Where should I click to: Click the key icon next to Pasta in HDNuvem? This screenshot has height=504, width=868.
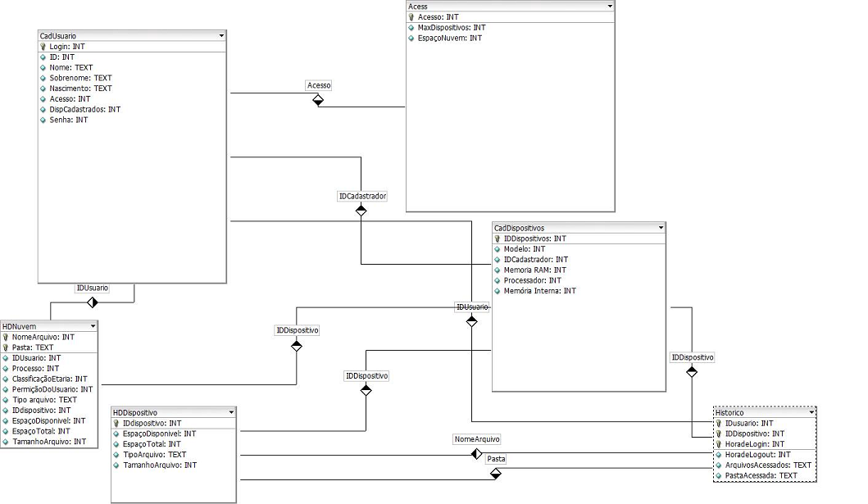[x=6, y=347]
